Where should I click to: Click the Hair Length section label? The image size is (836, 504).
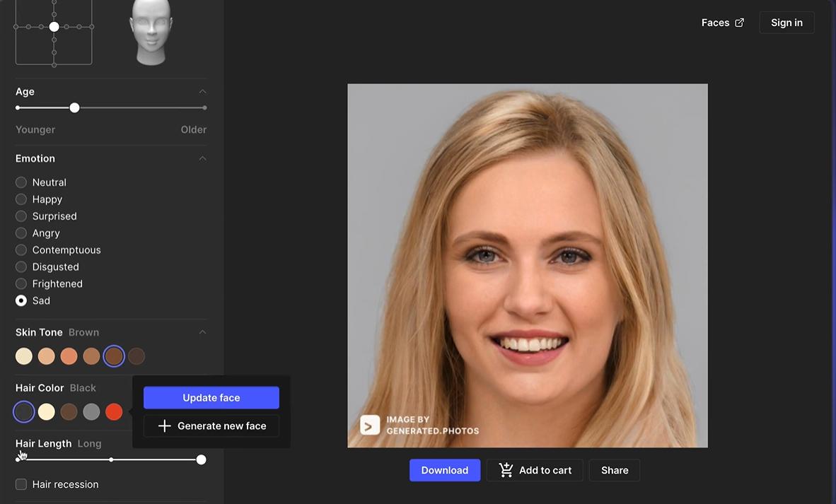(x=43, y=443)
